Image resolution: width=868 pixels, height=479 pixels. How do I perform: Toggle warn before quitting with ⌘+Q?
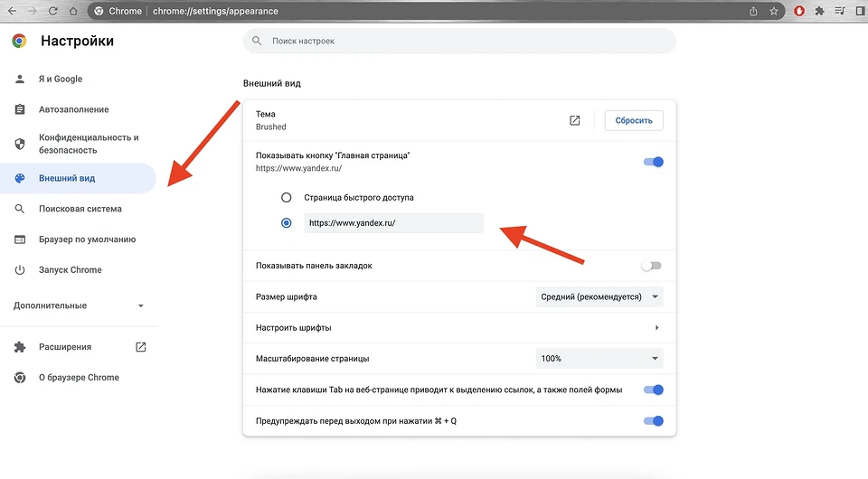653,421
